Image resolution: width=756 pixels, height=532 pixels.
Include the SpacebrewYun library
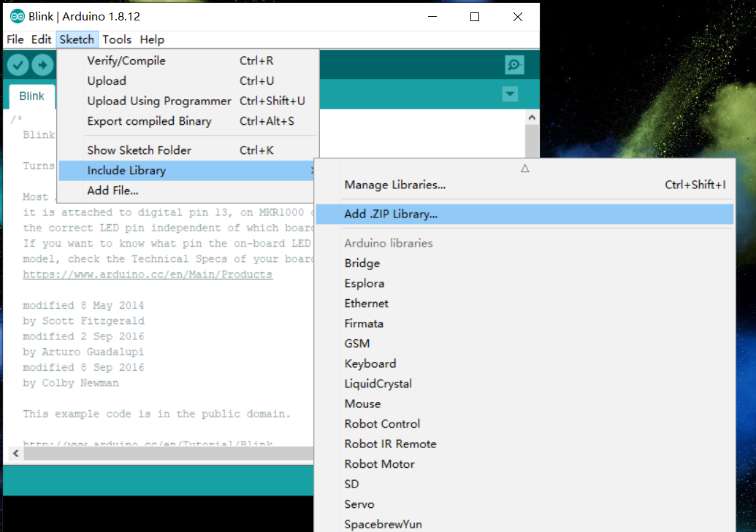(524, 524)
